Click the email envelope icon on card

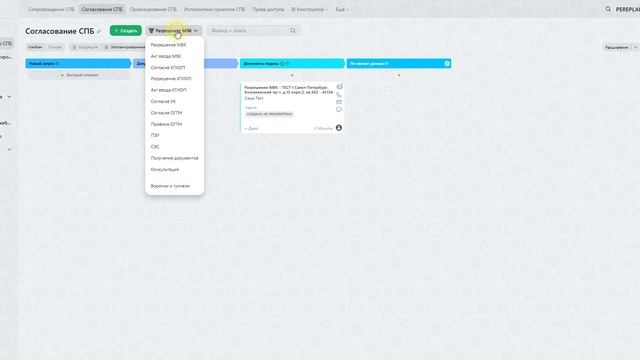click(x=339, y=102)
